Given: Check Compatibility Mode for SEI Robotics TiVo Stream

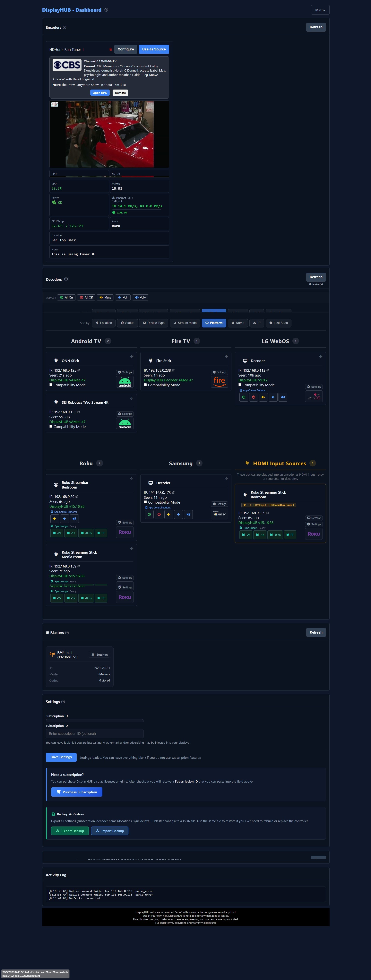Looking at the screenshot, I should click(x=51, y=427).
